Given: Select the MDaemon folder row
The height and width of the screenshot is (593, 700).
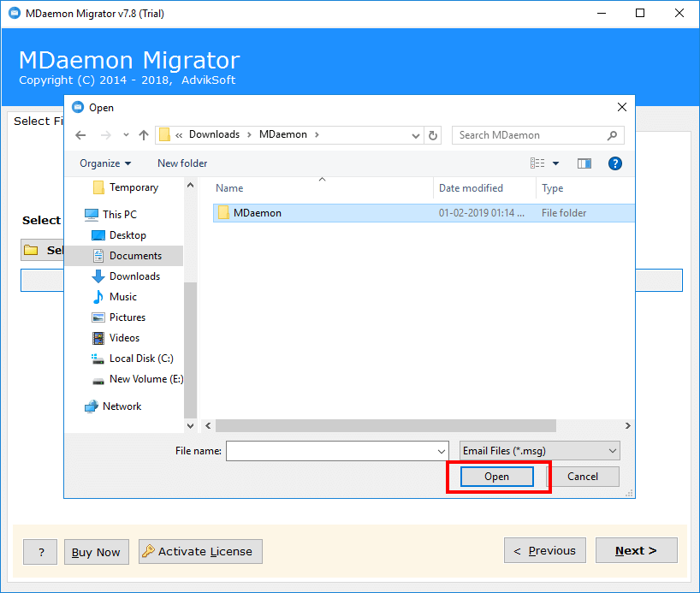Looking at the screenshot, I should tap(424, 213).
